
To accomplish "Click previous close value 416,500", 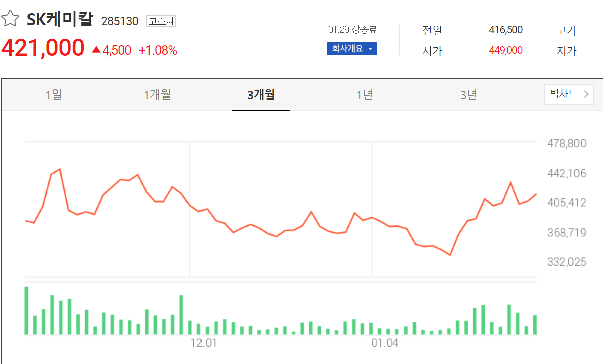I will coord(506,30).
